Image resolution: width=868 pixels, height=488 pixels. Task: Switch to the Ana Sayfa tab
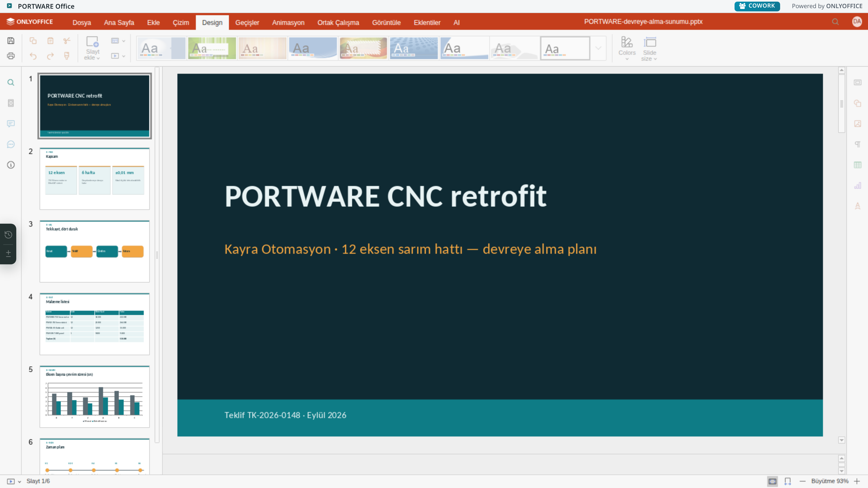click(x=119, y=23)
